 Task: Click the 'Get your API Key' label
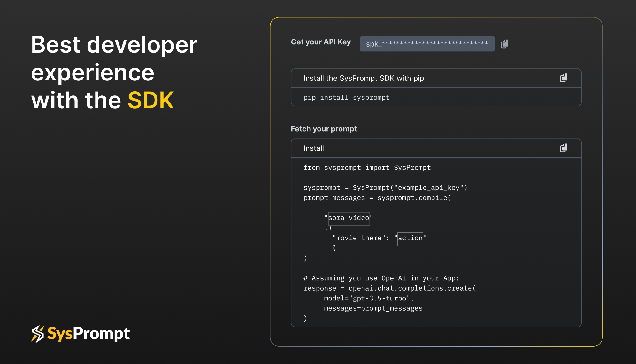321,42
